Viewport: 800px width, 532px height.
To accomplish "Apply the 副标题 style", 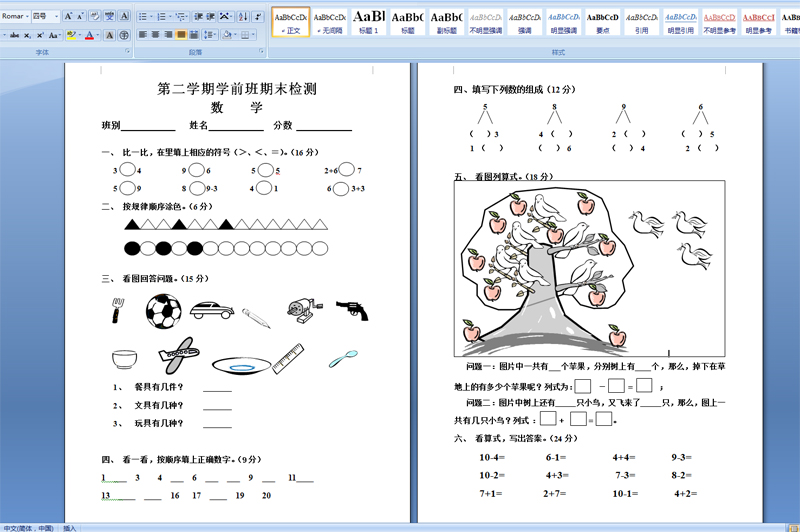I will (446, 22).
